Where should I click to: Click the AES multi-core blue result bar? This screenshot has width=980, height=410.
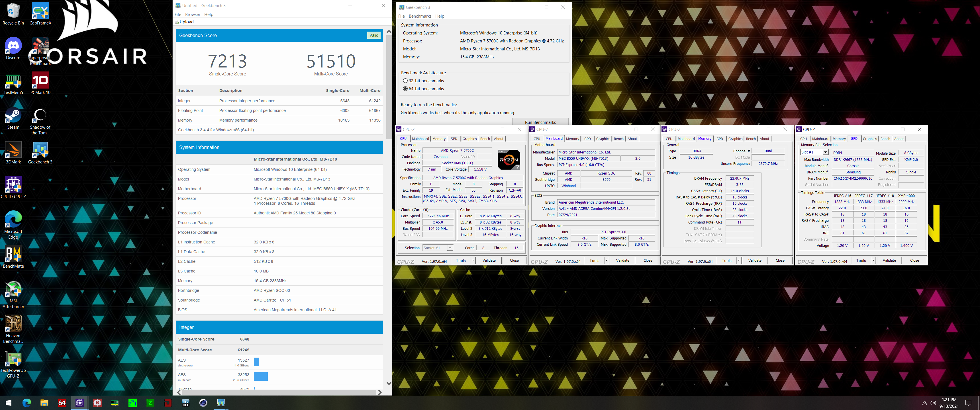point(261,376)
